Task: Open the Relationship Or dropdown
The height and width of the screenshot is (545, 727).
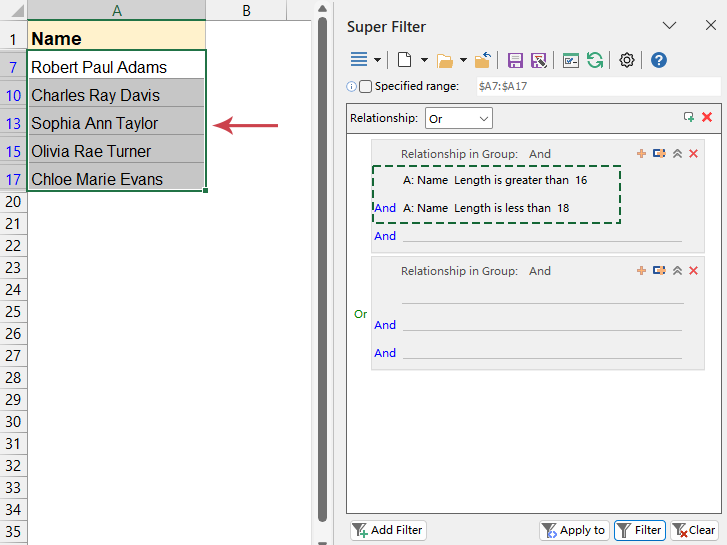Action: click(459, 119)
